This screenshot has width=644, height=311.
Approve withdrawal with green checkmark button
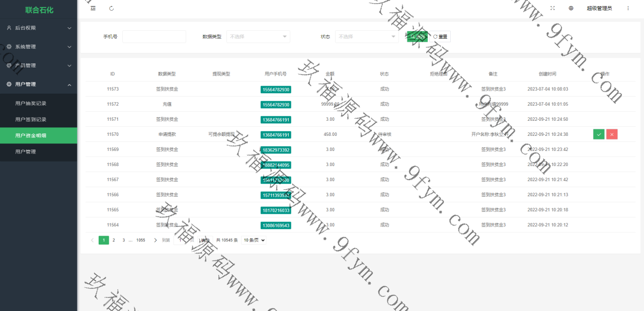[x=599, y=134]
